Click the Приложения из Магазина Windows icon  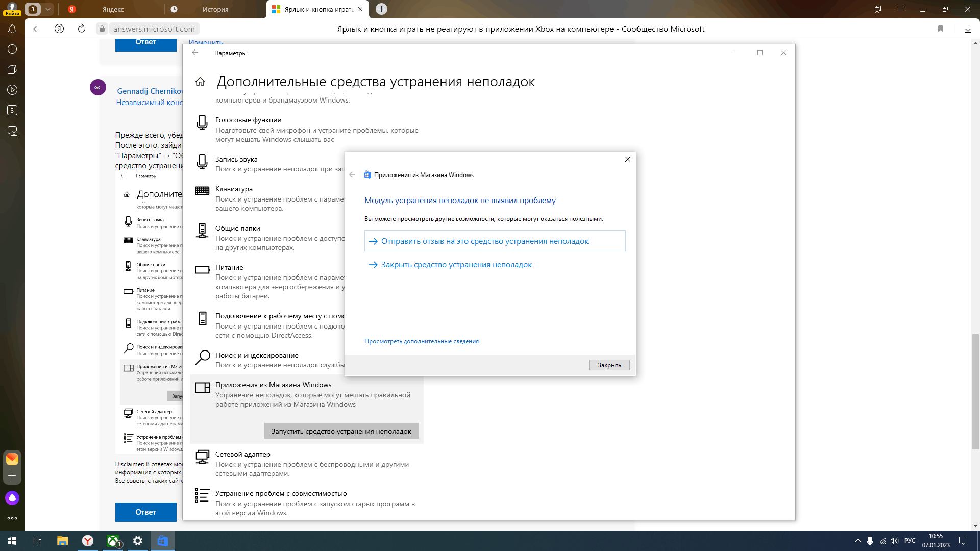202,388
